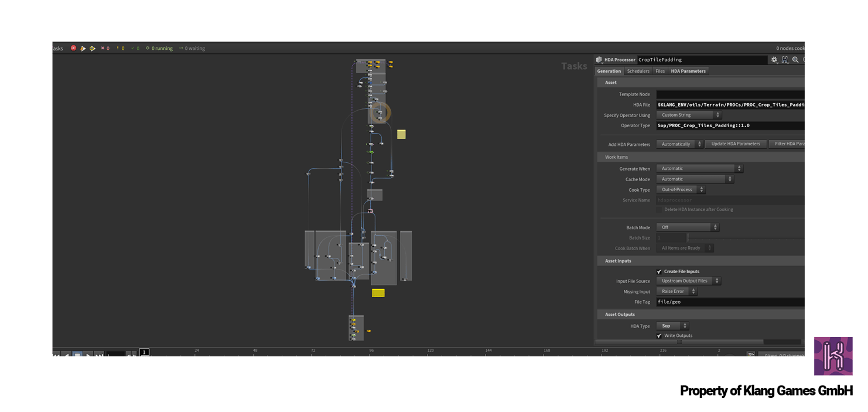The image size is (868, 412).
Task: Click the Houdini help H icon
Action: 785,60
